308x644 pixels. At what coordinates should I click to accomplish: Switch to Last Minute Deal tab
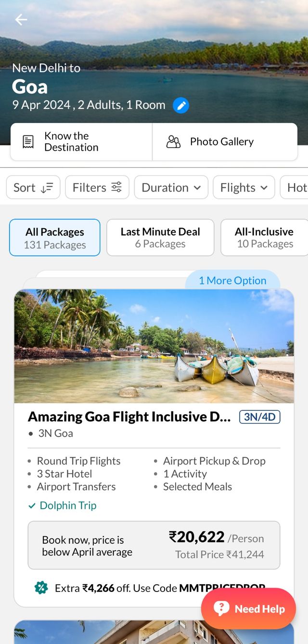coord(160,237)
